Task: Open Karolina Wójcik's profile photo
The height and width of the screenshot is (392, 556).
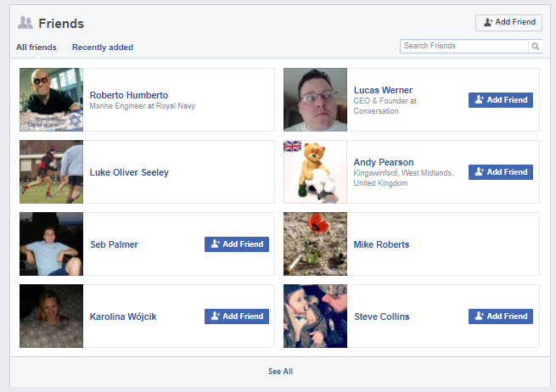Action: click(52, 316)
